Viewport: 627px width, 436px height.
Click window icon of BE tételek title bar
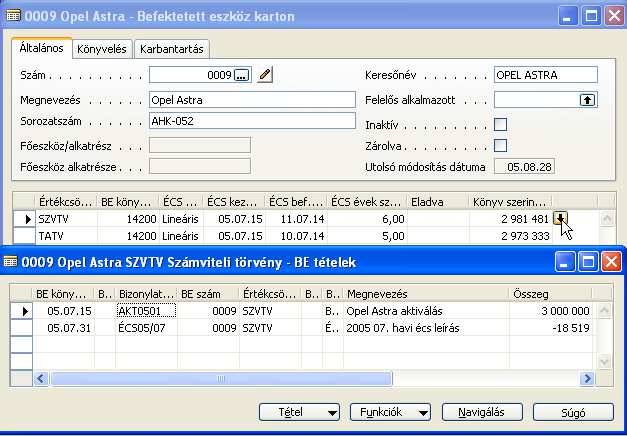pyautogui.click(x=10, y=262)
